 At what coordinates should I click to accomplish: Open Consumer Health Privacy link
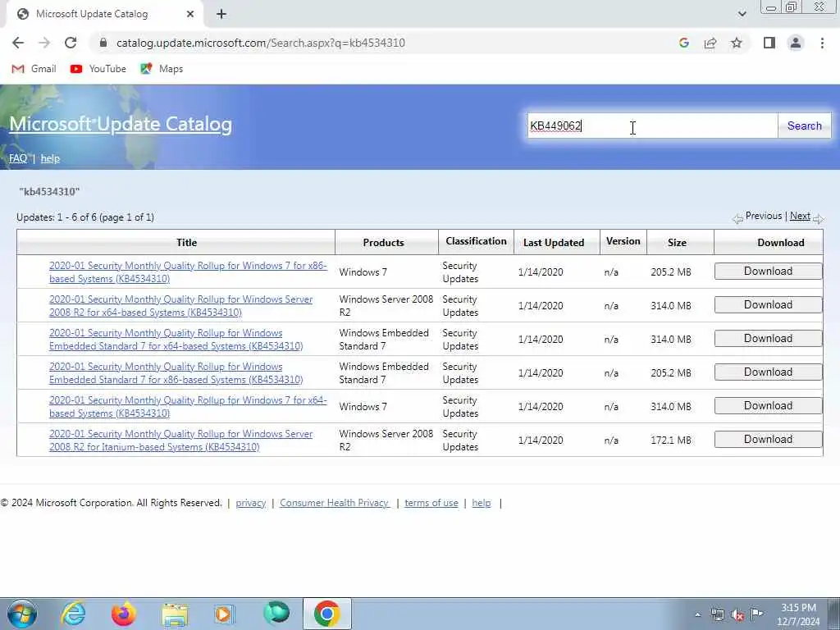click(x=335, y=503)
